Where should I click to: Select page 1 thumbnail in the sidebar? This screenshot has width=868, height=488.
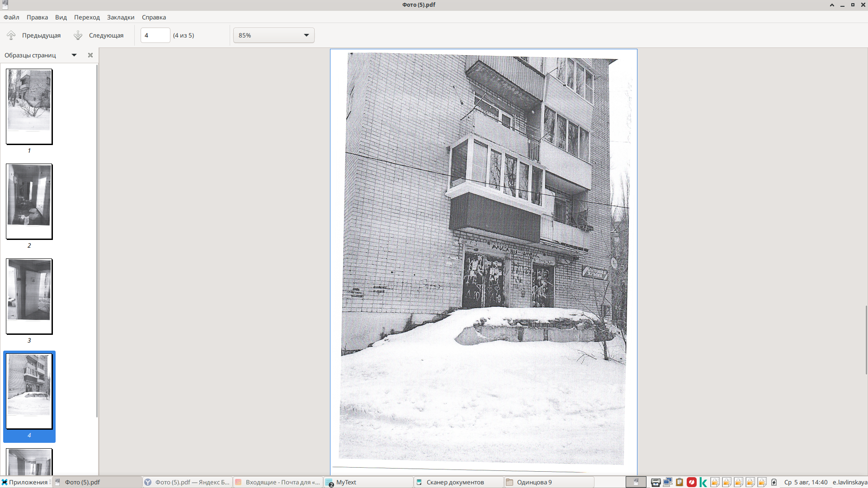29,107
